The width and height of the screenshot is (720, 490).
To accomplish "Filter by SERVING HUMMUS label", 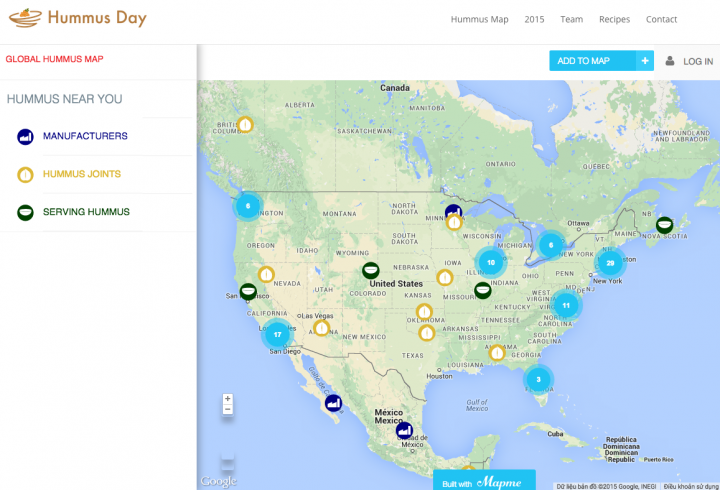I will tap(86, 212).
